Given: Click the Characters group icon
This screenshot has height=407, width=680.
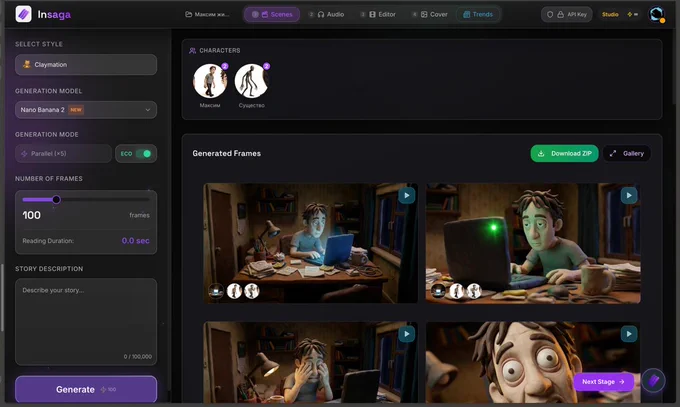Looking at the screenshot, I should [x=193, y=51].
